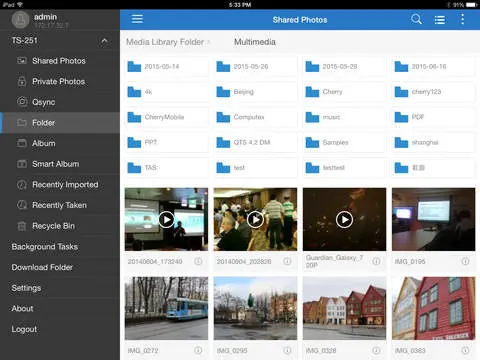
Task: Show info for IMG_0295
Action: coord(287,350)
